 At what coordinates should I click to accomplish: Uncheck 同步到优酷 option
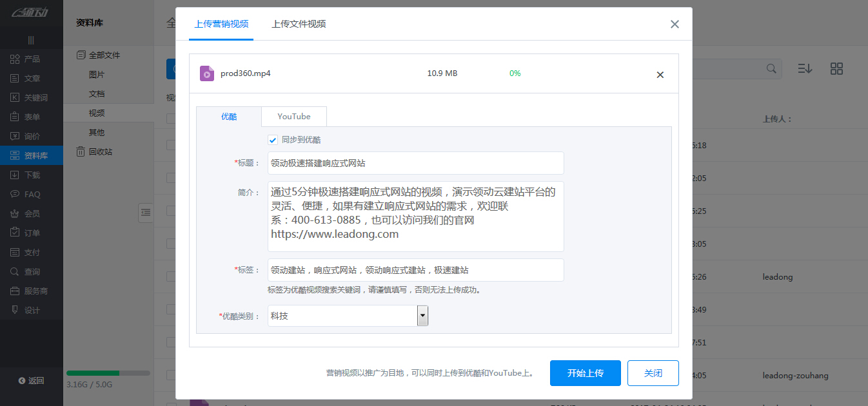tap(273, 139)
